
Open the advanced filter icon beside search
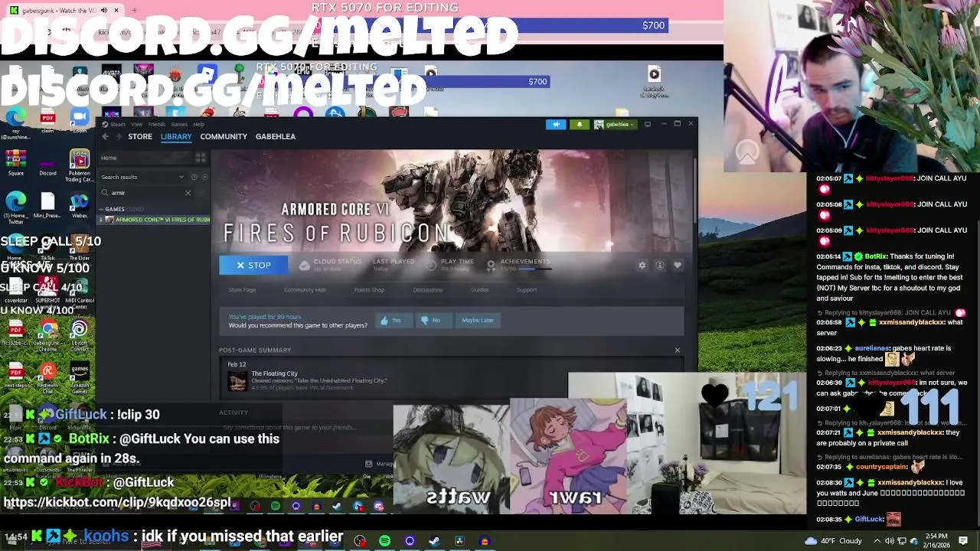pyautogui.click(x=202, y=193)
